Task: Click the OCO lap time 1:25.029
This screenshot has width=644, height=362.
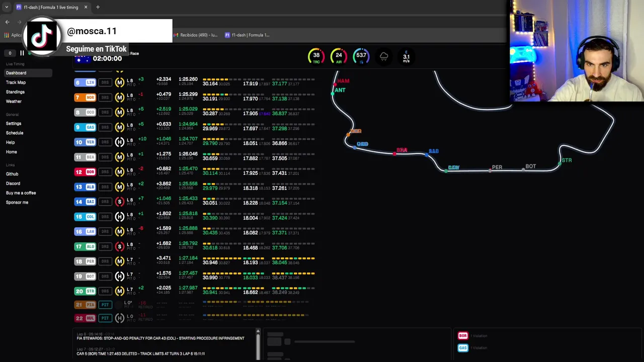Action: [188, 109]
